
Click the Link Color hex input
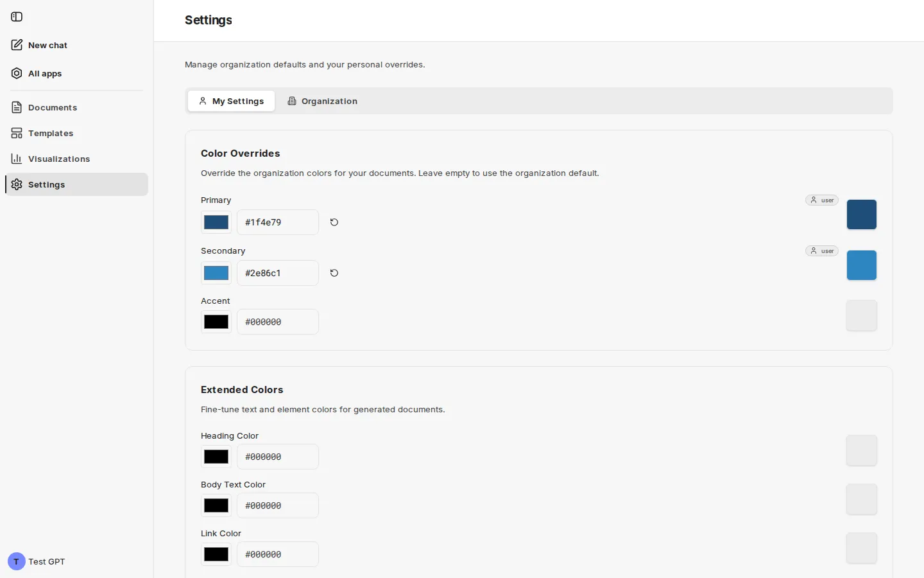(278, 554)
